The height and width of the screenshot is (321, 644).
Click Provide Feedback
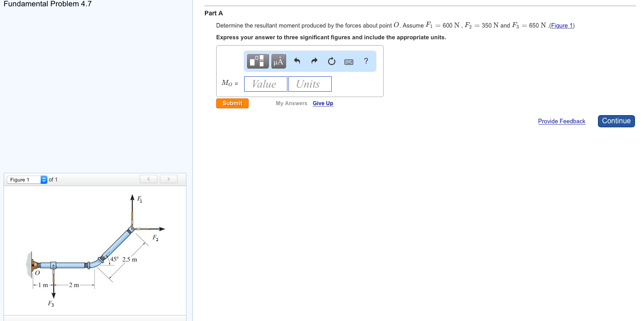[561, 121]
